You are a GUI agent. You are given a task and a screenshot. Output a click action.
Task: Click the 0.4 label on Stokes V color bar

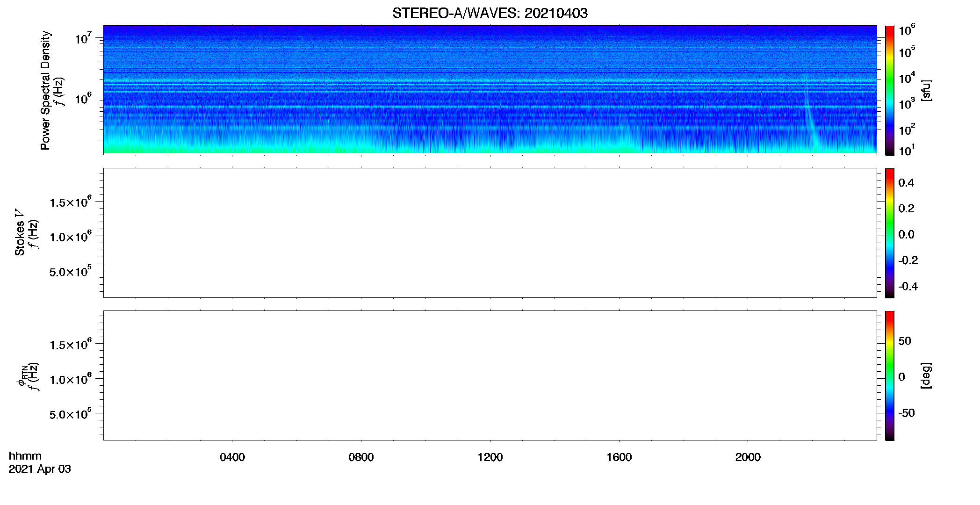click(906, 183)
